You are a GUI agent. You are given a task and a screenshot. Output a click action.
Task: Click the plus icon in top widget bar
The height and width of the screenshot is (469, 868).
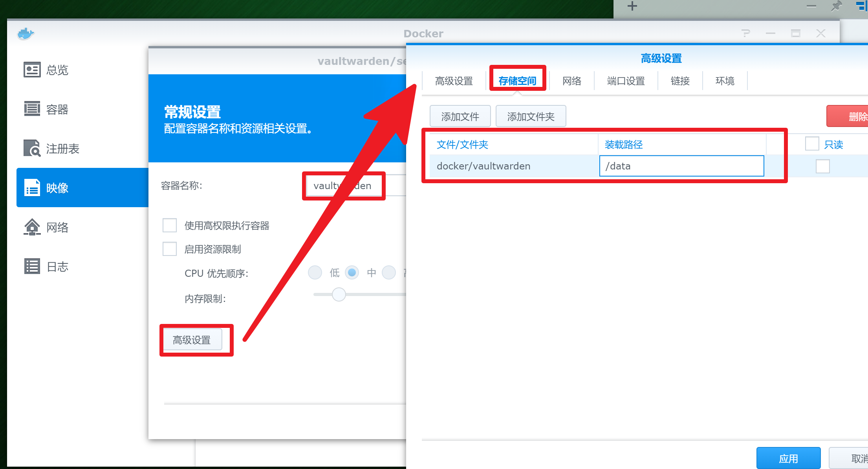click(632, 6)
